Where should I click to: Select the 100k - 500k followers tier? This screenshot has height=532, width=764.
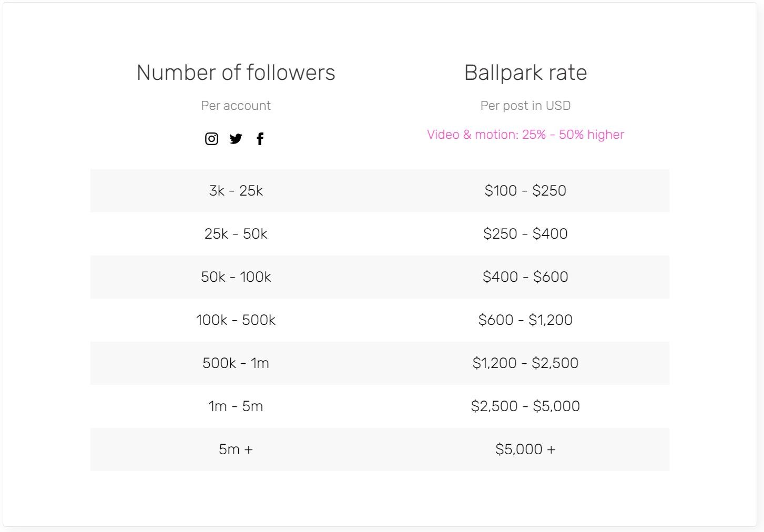pyautogui.click(x=236, y=320)
